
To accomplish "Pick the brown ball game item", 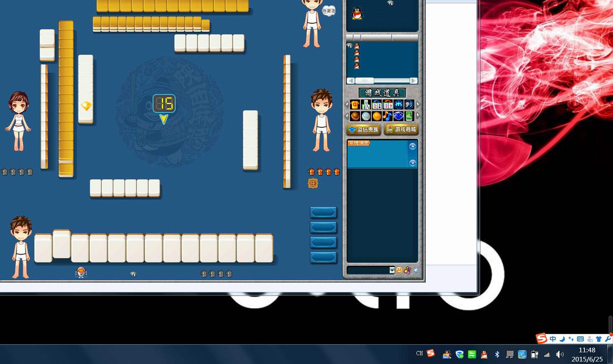I will click(x=355, y=116).
